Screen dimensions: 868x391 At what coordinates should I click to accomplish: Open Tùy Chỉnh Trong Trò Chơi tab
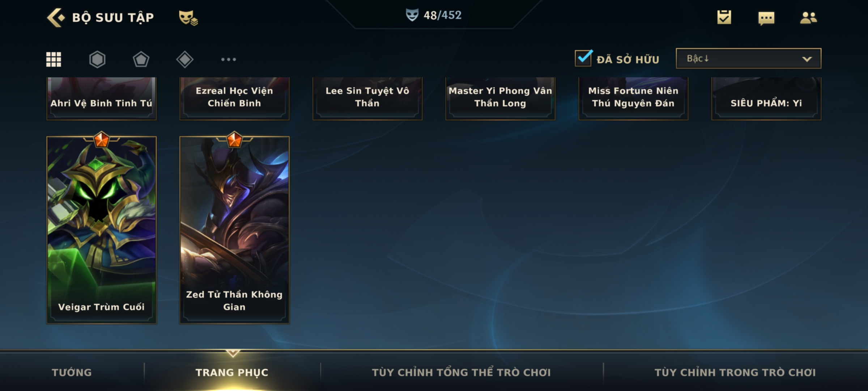735,372
